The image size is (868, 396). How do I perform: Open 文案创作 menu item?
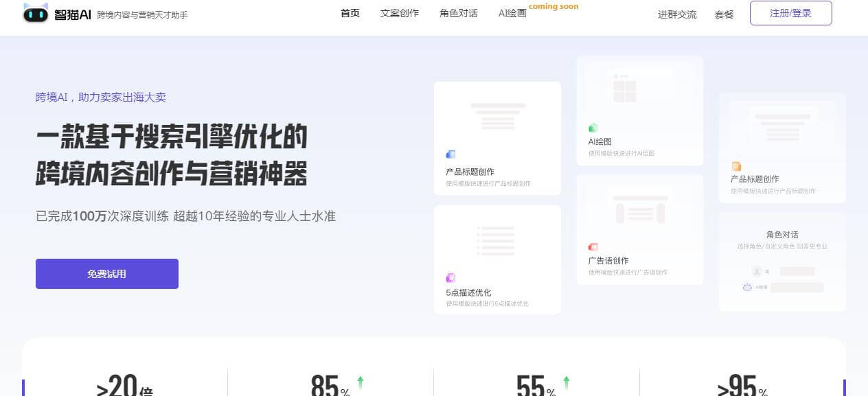point(400,13)
